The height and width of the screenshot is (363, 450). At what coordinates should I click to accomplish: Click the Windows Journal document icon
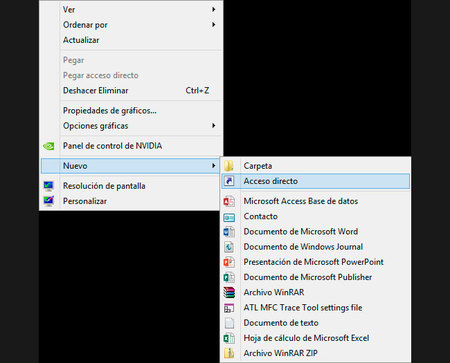229,247
